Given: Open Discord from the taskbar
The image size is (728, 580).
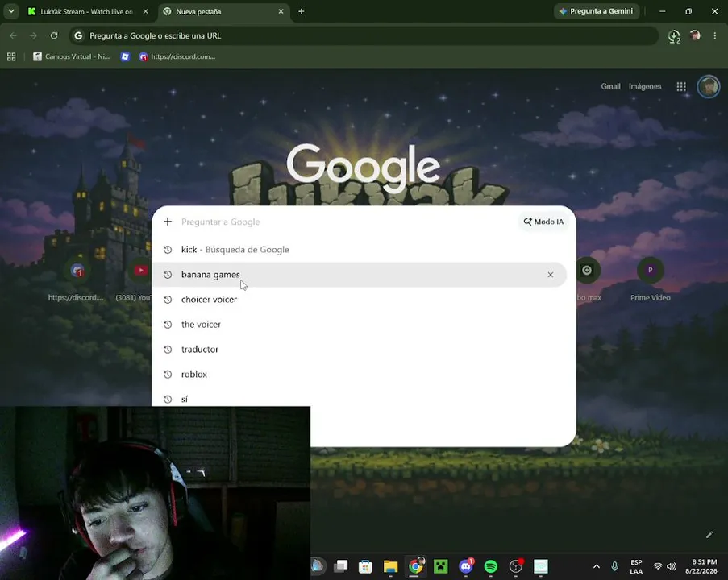Looking at the screenshot, I should (466, 566).
